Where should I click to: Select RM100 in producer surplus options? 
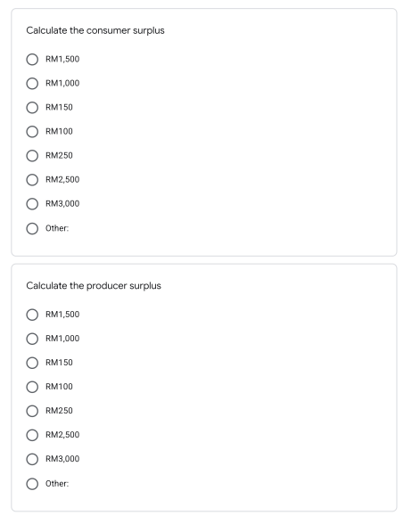tap(32, 387)
